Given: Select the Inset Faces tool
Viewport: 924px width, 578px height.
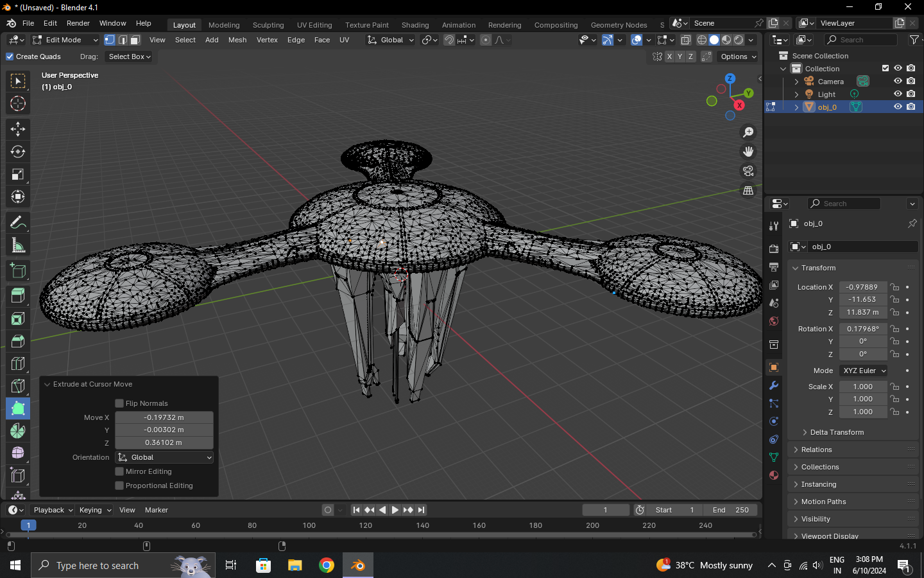Looking at the screenshot, I should (18, 319).
